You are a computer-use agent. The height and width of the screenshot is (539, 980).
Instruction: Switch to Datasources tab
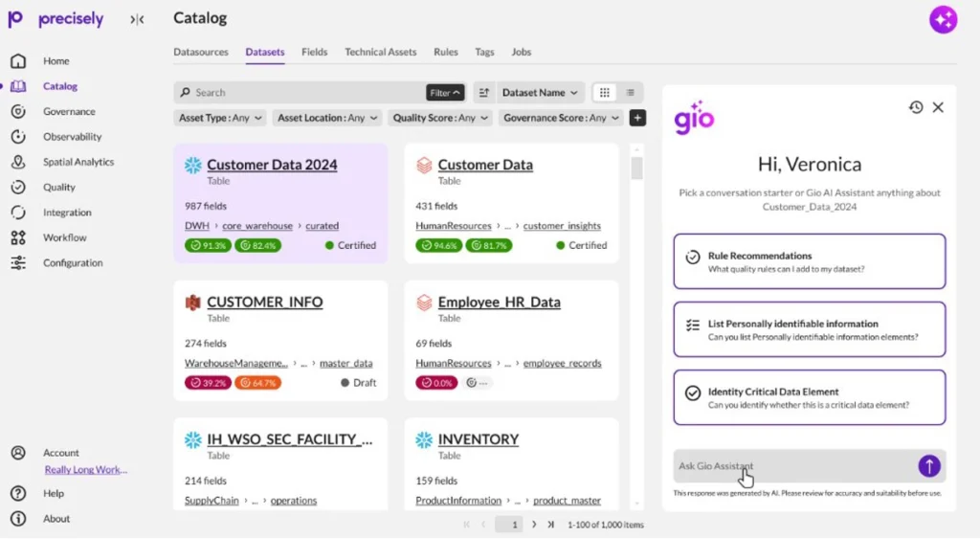201,52
